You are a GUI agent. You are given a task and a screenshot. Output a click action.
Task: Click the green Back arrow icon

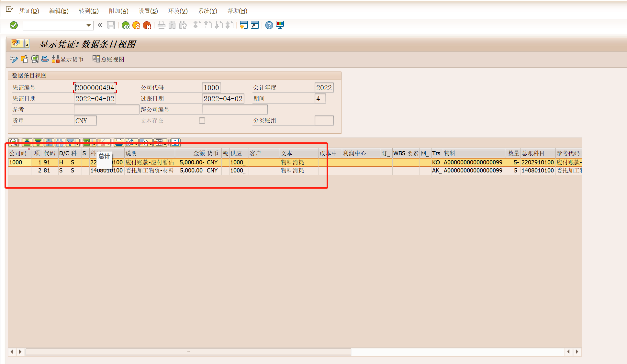(x=126, y=25)
